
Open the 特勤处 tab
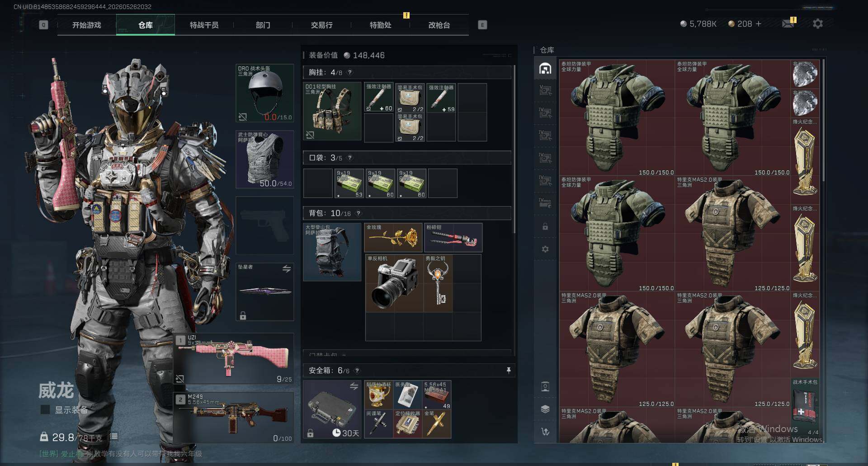click(x=380, y=25)
